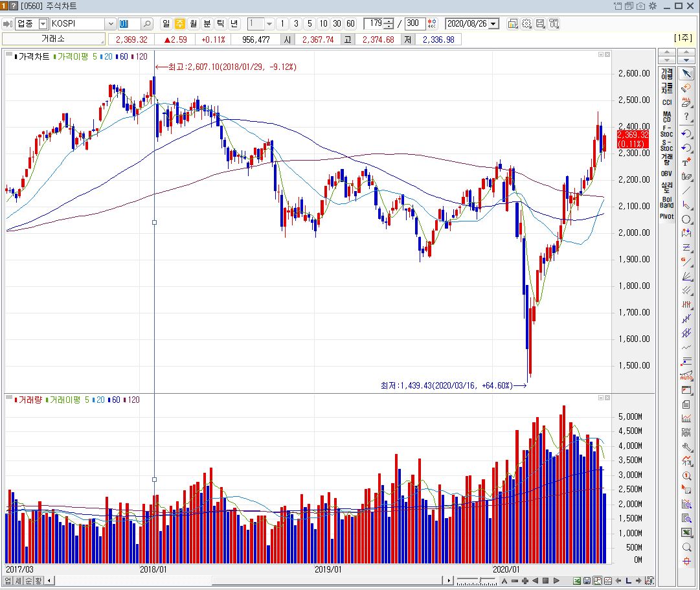Expand the ALL eraser tool submenu arrow
Screen dimensions: 700x590
pos(692,106)
